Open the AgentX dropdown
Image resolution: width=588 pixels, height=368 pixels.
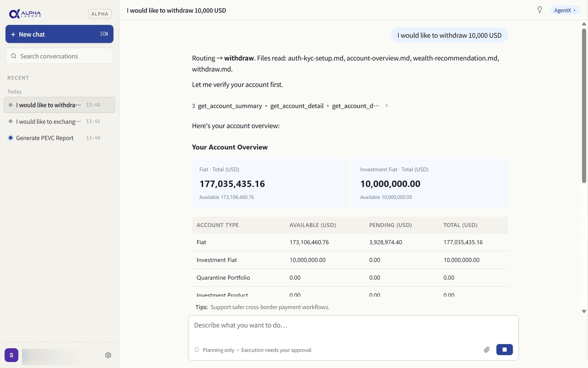click(x=565, y=10)
